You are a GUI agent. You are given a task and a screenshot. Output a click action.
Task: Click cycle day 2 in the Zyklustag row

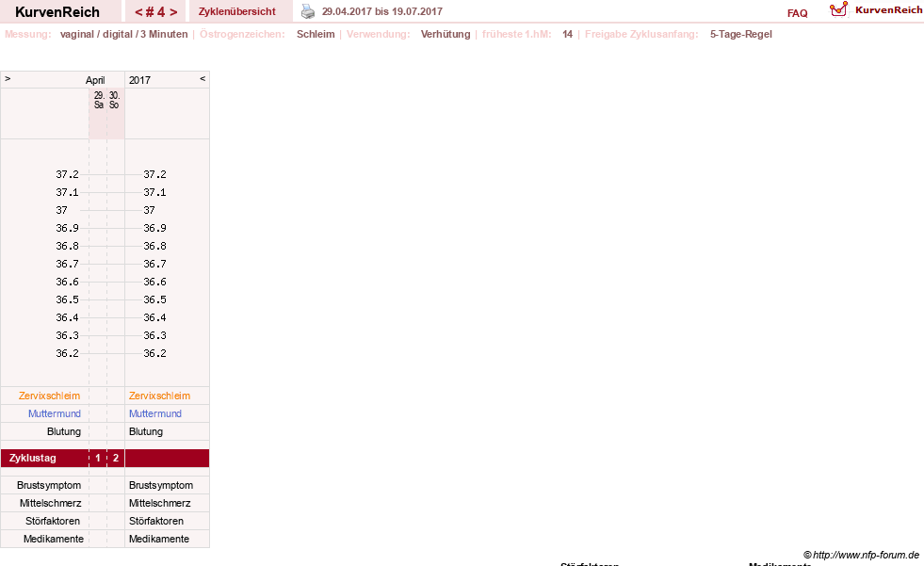point(116,458)
